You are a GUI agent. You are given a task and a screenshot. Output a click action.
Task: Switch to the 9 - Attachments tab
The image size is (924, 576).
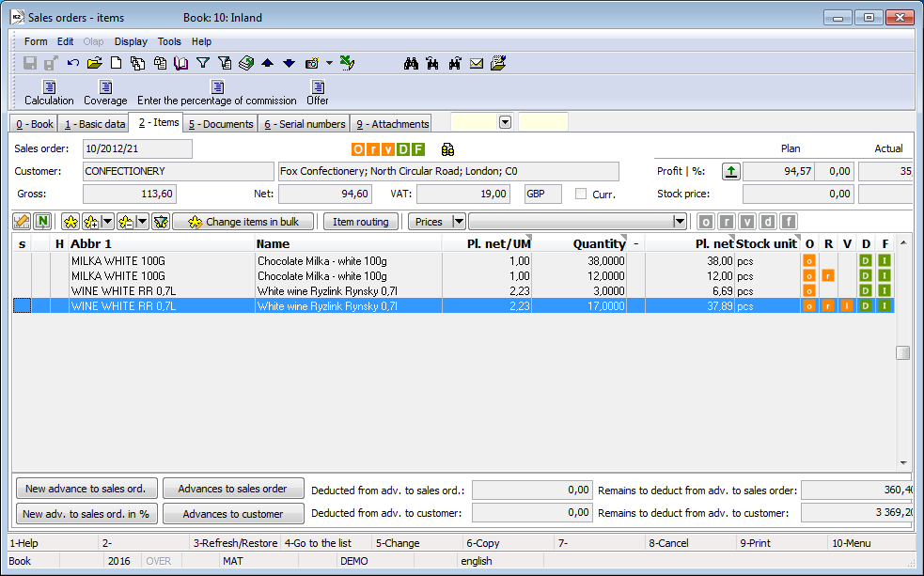click(393, 124)
